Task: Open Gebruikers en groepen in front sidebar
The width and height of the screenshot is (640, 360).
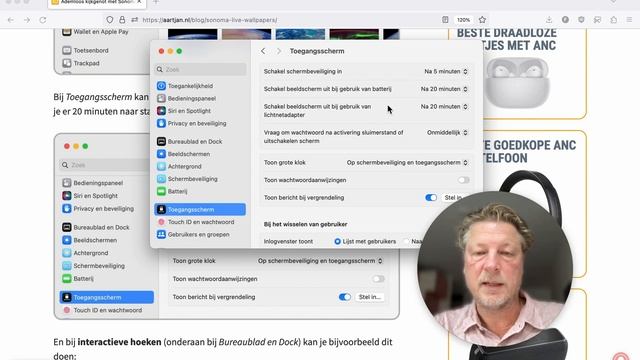Action: (x=200, y=234)
